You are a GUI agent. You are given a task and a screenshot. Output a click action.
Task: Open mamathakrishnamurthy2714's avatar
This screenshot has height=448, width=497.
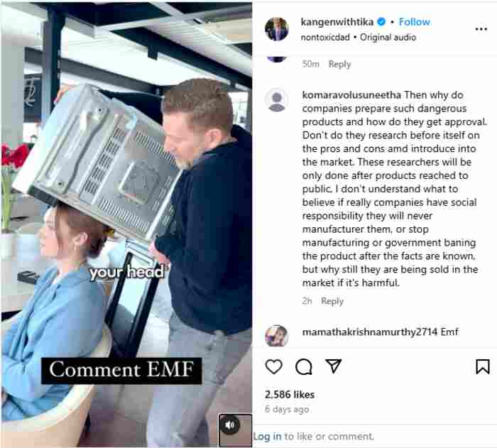pyautogui.click(x=277, y=336)
